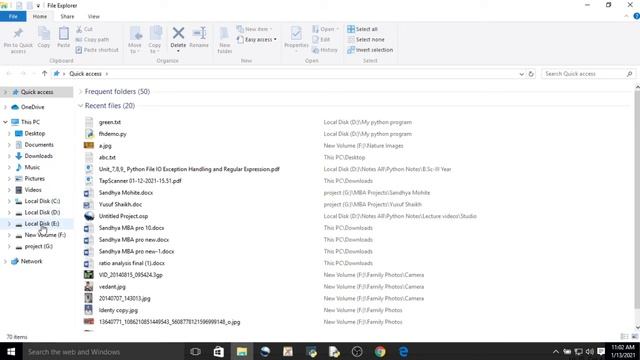640x360 pixels.
Task: Select Downloads in the navigation pane
Action: [38, 156]
